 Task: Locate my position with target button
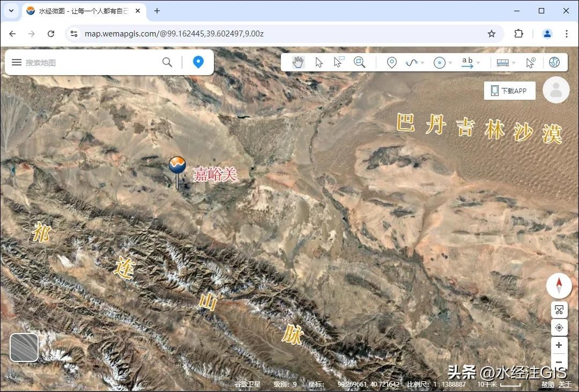point(559,328)
